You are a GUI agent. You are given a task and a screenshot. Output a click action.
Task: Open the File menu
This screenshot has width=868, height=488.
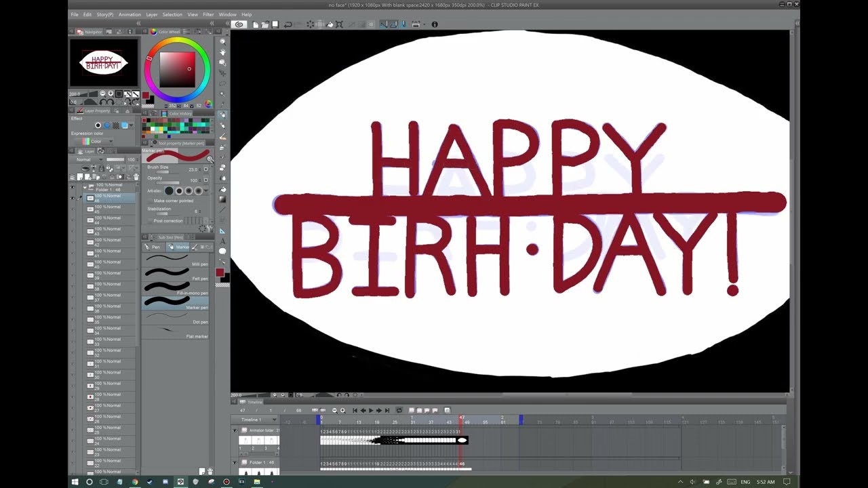tap(75, 14)
